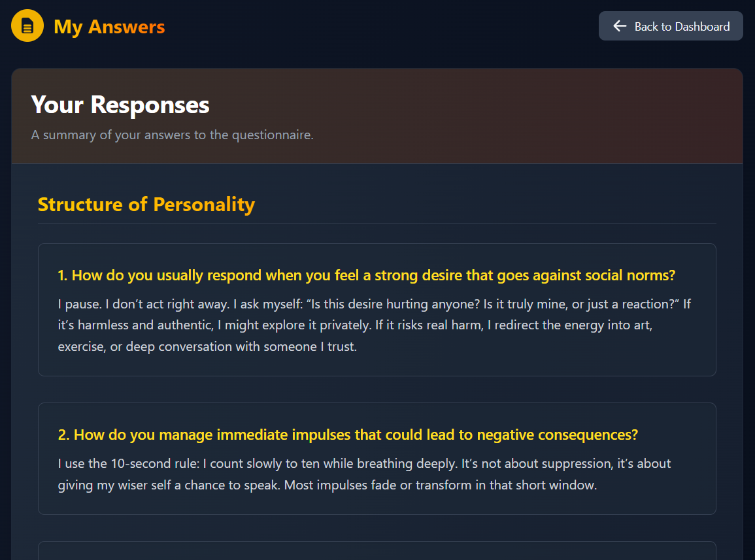Click question 2 about managing immediate impulses
The height and width of the screenshot is (560, 755).
[348, 435]
